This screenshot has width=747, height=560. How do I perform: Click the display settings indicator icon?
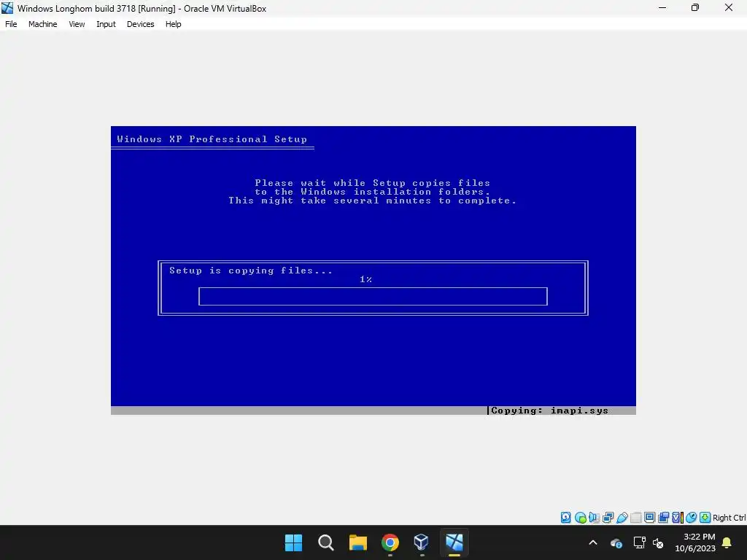pyautogui.click(x=649, y=518)
